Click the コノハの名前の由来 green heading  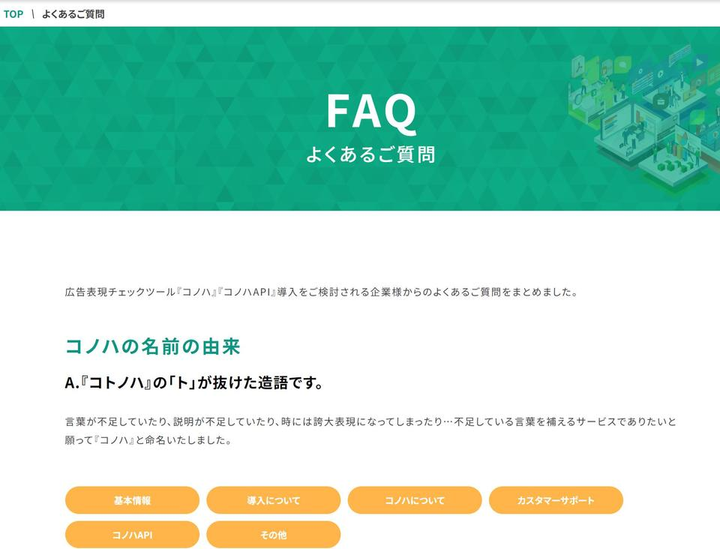point(152,346)
